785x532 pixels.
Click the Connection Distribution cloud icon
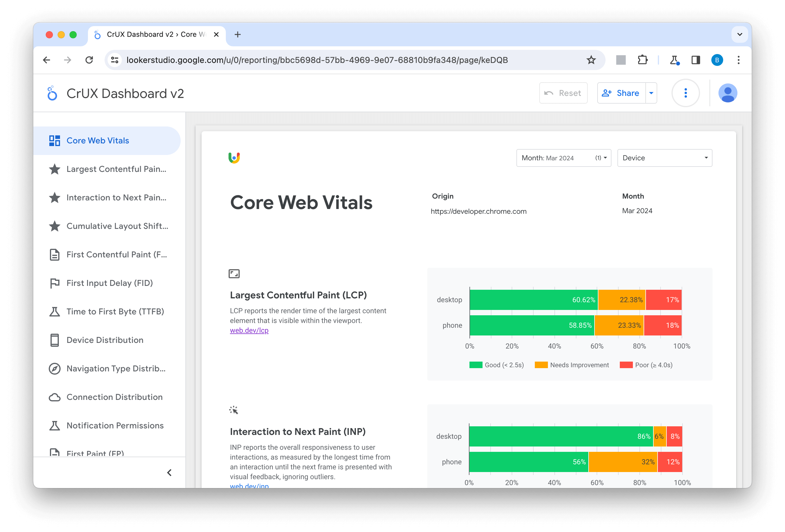(x=53, y=397)
